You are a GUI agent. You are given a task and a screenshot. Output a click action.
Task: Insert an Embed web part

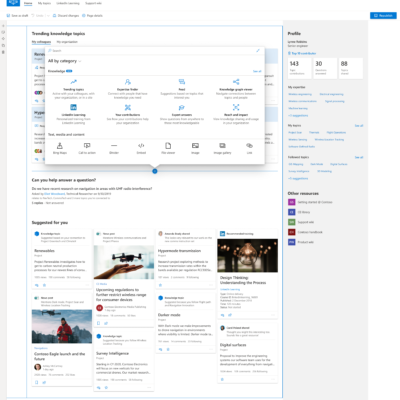click(141, 148)
